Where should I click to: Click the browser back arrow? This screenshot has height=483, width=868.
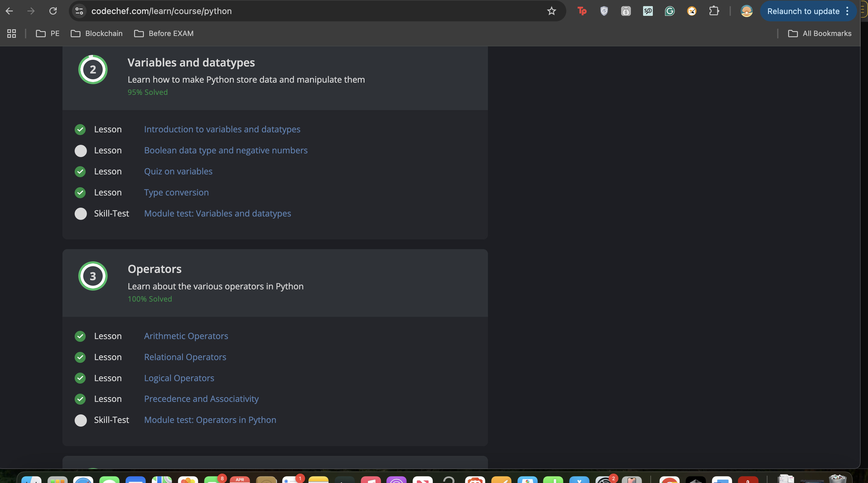point(9,11)
